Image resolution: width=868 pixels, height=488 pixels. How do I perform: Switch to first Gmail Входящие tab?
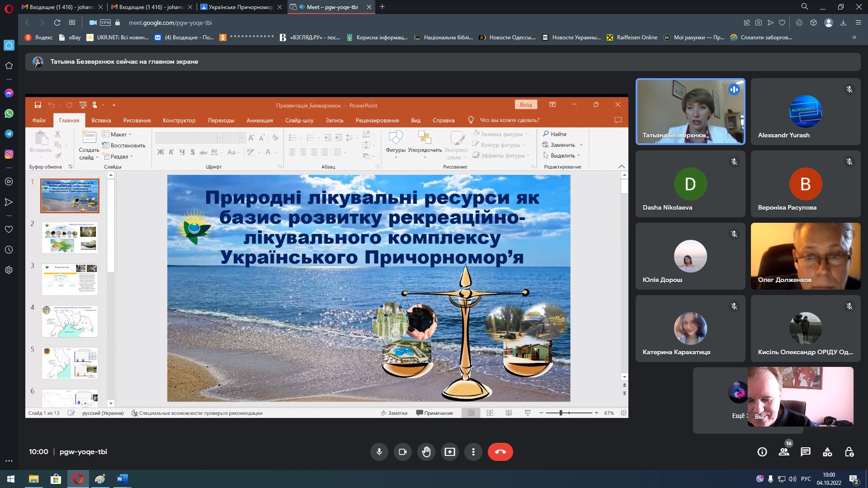click(61, 7)
